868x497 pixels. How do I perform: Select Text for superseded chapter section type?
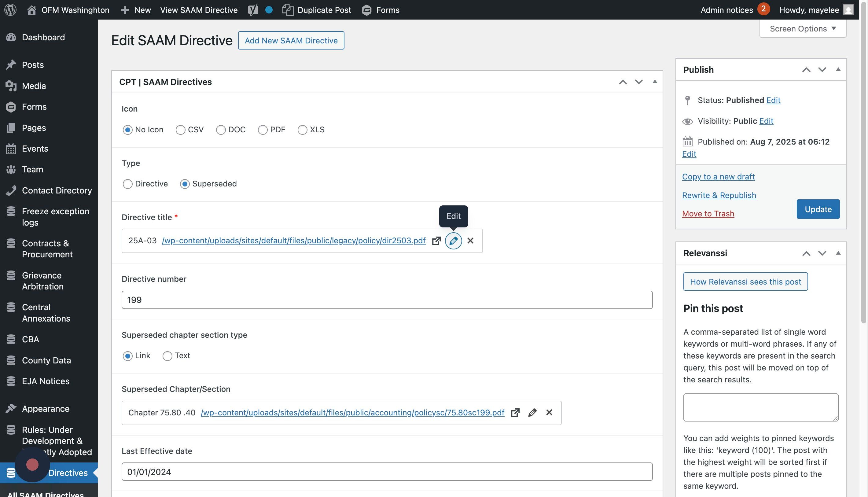167,356
